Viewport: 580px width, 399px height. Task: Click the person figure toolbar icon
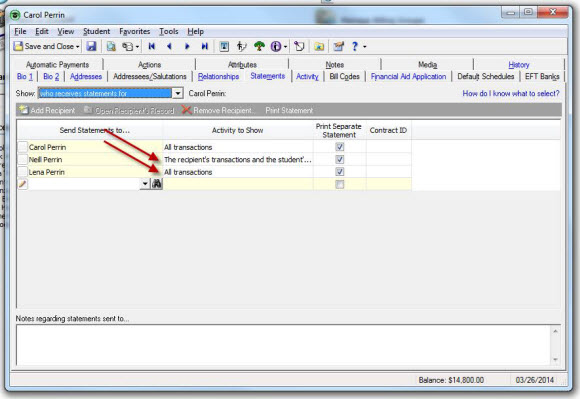point(242,46)
